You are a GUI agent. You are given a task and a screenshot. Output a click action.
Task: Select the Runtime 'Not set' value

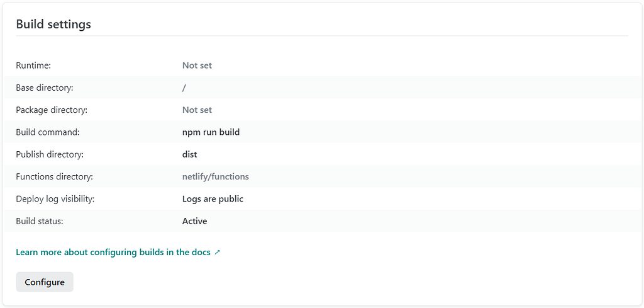click(x=197, y=66)
